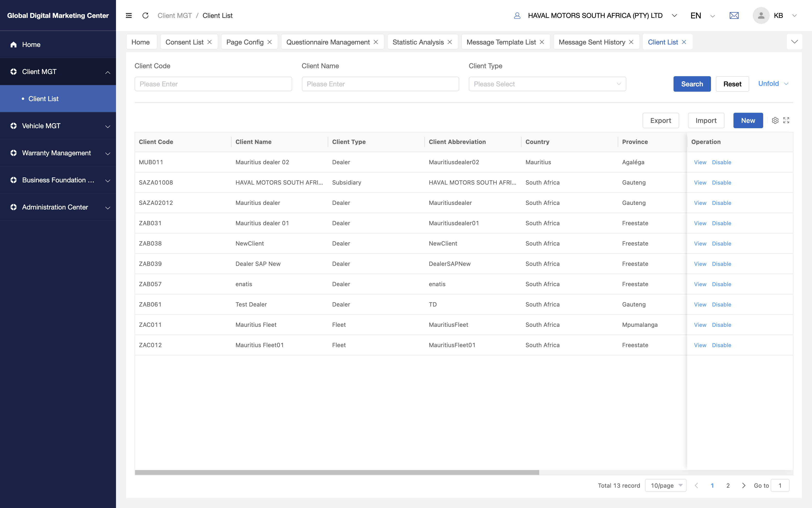Select Client List in the sidebar

point(58,98)
